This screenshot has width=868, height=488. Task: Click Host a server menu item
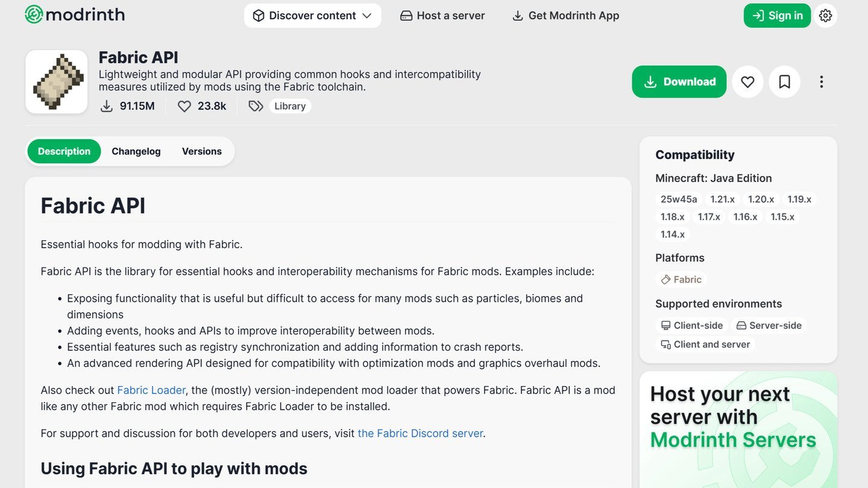[442, 16]
